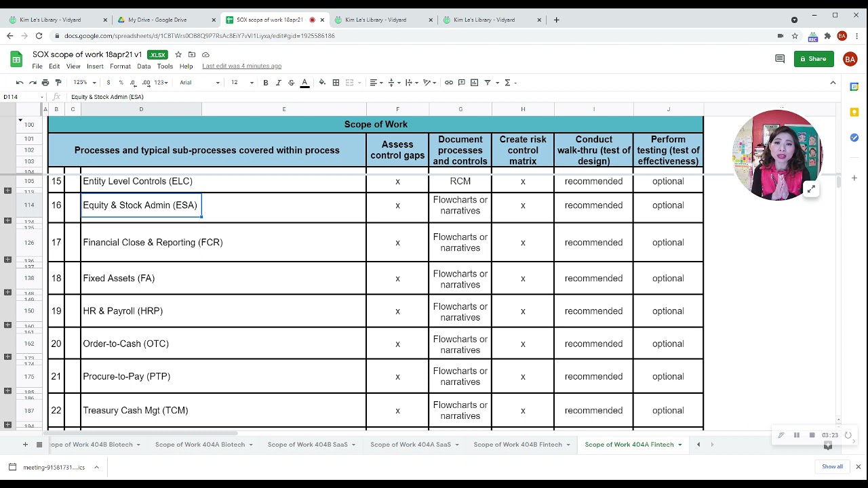Viewport: 868px width, 488px height.
Task: Print the spreadsheet
Action: coord(45,83)
